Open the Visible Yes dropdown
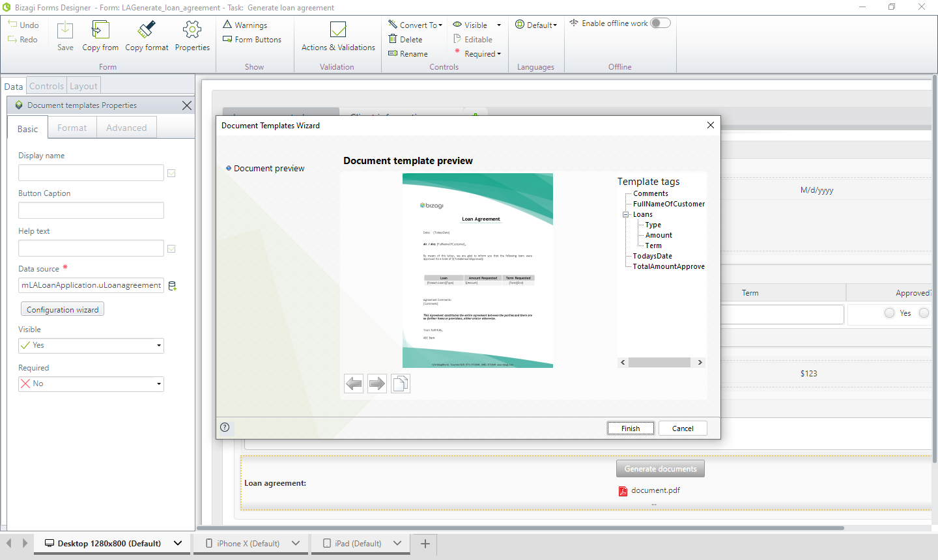The width and height of the screenshot is (938, 560). 91,346
